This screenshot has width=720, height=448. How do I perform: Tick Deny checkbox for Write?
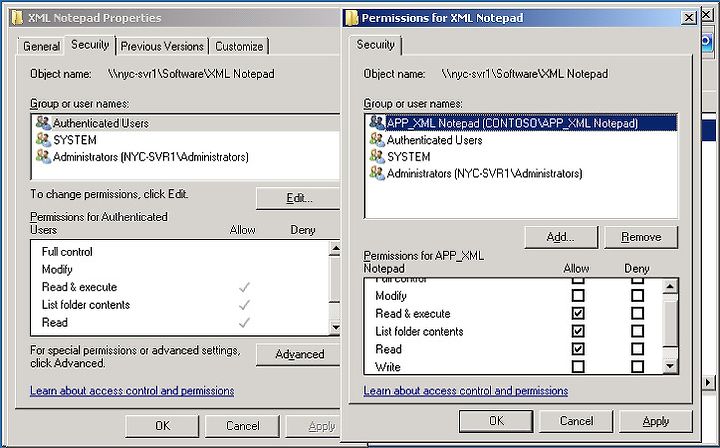(x=637, y=366)
